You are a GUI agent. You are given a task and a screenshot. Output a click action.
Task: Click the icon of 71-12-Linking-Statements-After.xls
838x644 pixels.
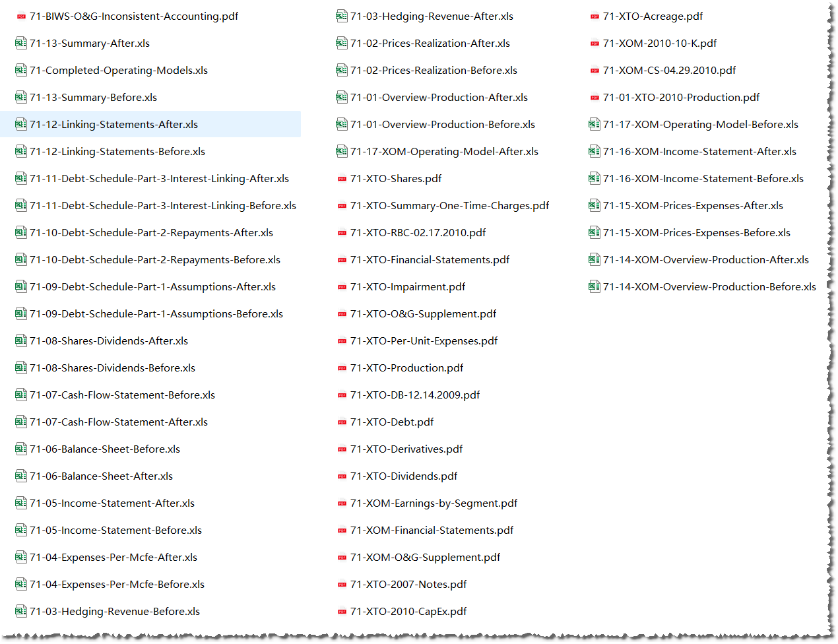pos(21,125)
